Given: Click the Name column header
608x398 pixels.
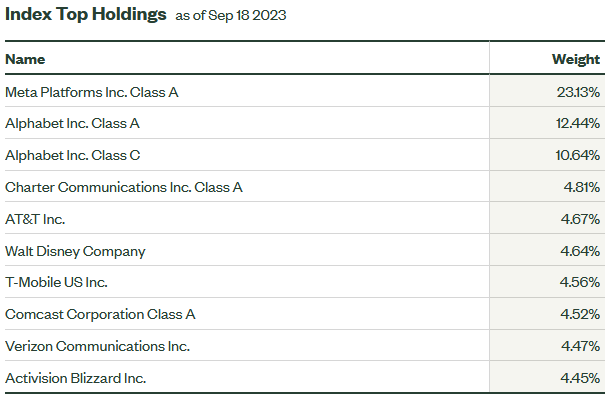Looking at the screenshot, I should tap(25, 59).
